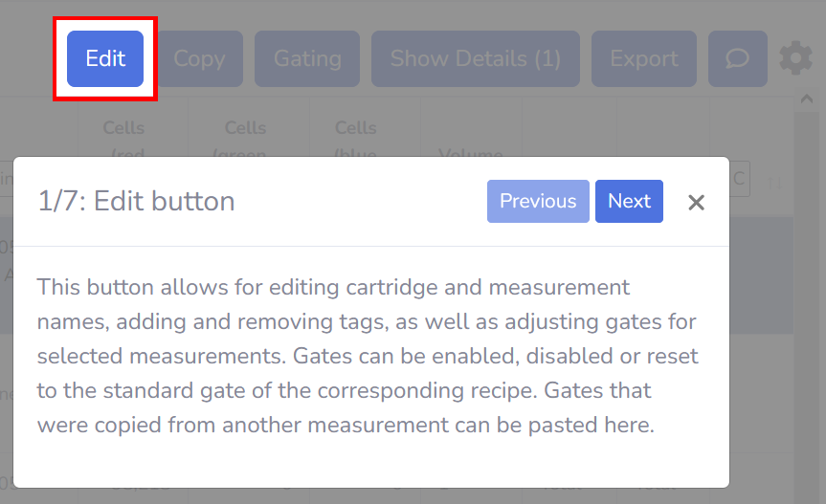Click the Cells (blue column header
The image size is (826, 504).
tap(356, 141)
